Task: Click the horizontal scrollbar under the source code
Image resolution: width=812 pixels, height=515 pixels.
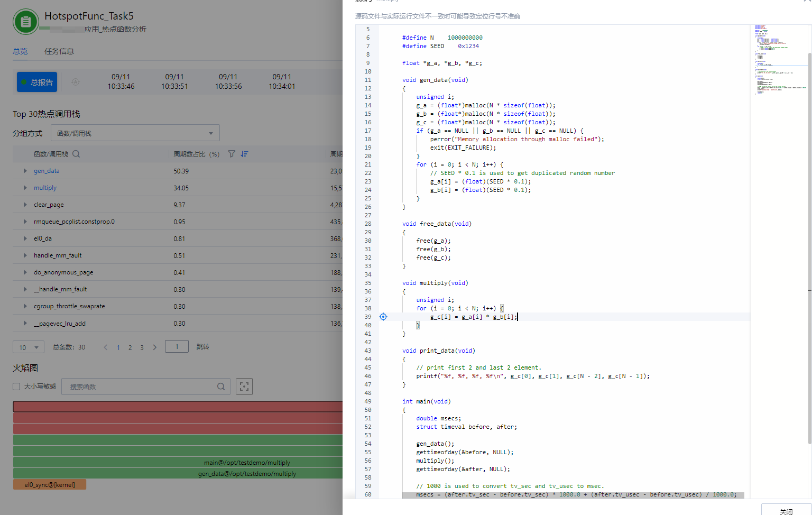Action: coord(573,495)
